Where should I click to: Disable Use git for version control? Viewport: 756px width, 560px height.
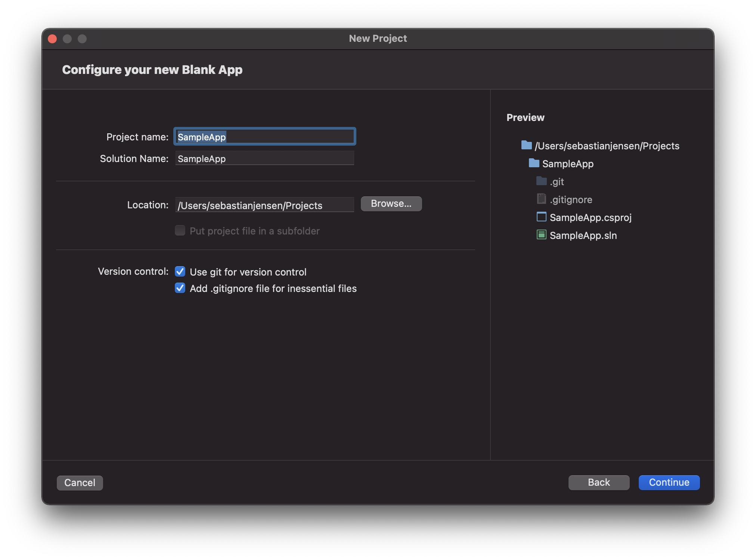tap(180, 272)
